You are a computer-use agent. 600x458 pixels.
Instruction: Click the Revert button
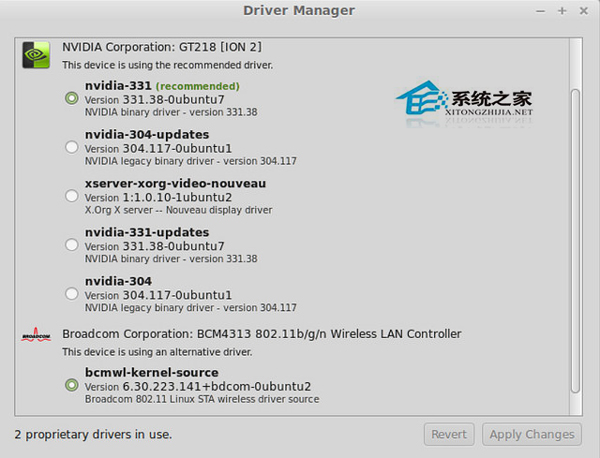tap(449, 434)
